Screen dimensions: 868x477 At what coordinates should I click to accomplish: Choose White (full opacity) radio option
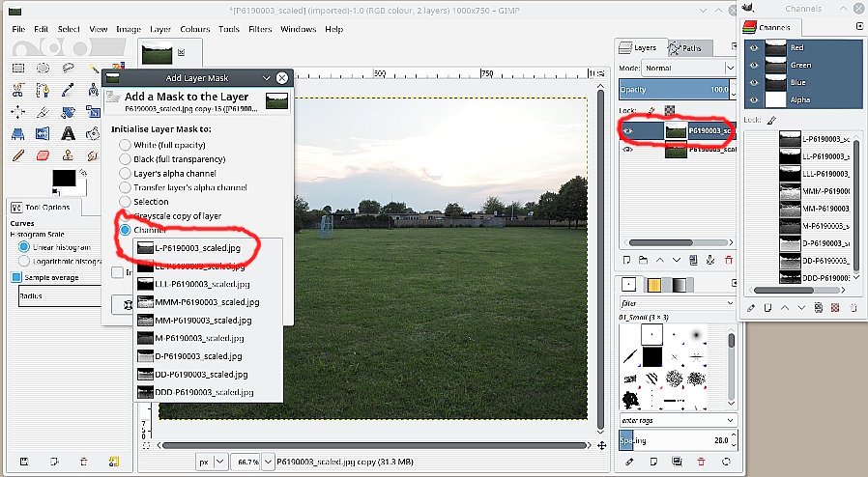125,144
